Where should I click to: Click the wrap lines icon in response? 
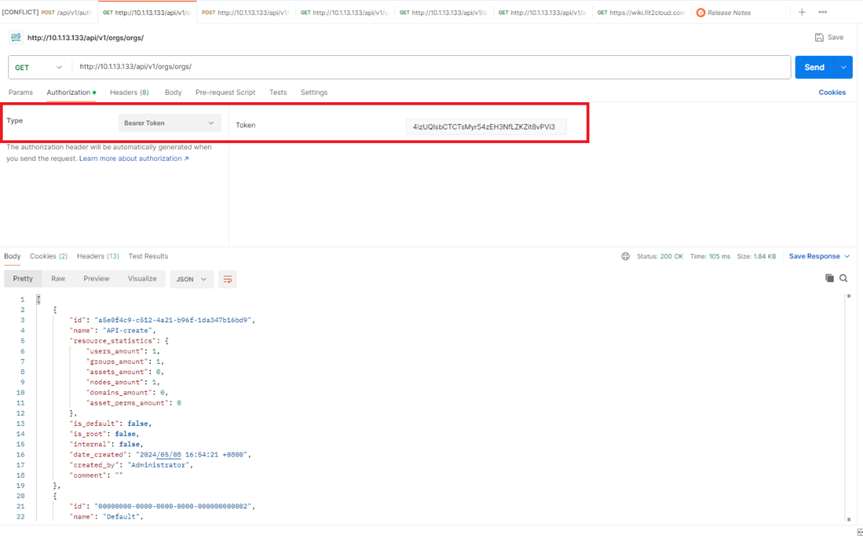(228, 279)
